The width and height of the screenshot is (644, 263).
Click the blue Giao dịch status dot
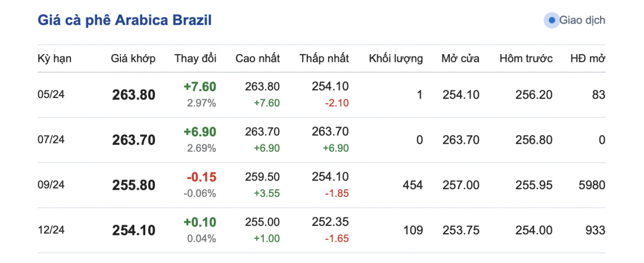[552, 20]
